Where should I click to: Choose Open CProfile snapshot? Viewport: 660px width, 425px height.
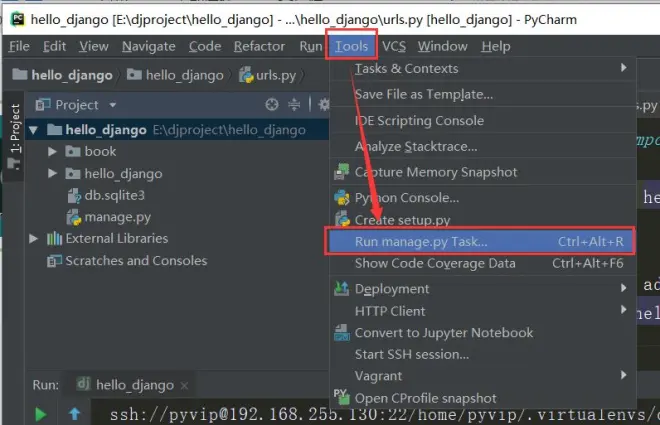(483, 398)
